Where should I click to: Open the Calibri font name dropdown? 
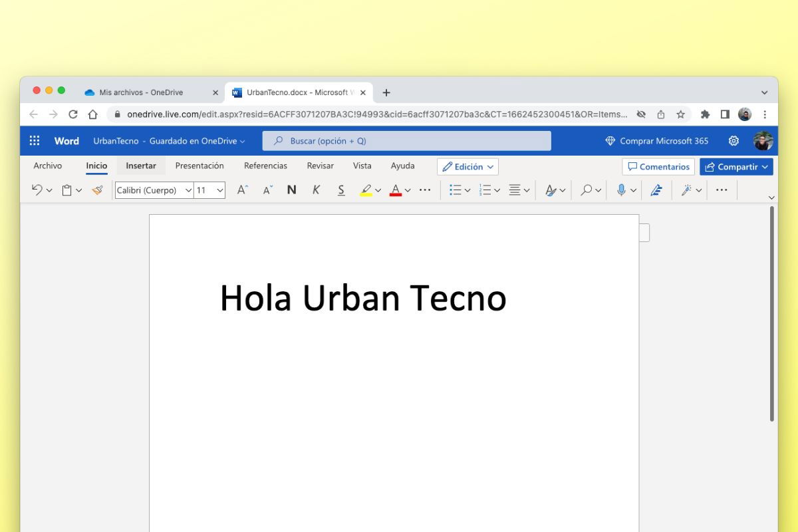click(x=153, y=190)
